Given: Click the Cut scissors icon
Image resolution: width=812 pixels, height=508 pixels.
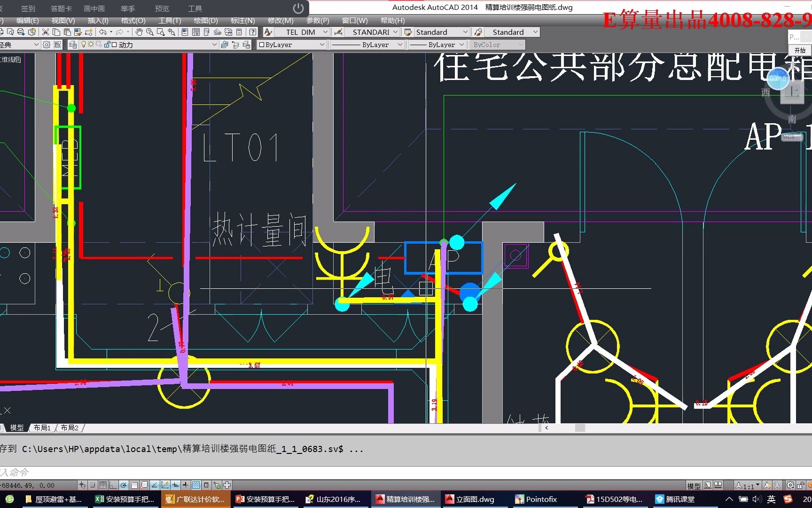Looking at the screenshot, I should tap(46, 32).
